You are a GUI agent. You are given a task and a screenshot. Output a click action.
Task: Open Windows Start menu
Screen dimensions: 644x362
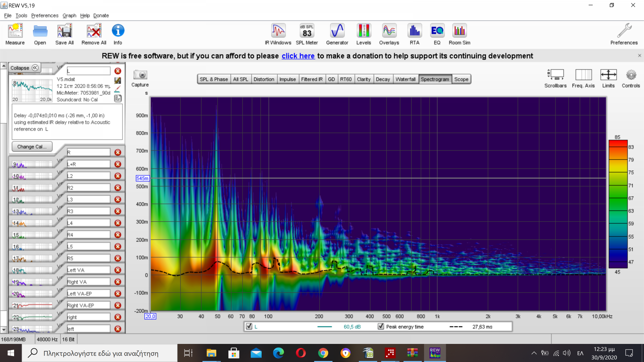point(11,353)
